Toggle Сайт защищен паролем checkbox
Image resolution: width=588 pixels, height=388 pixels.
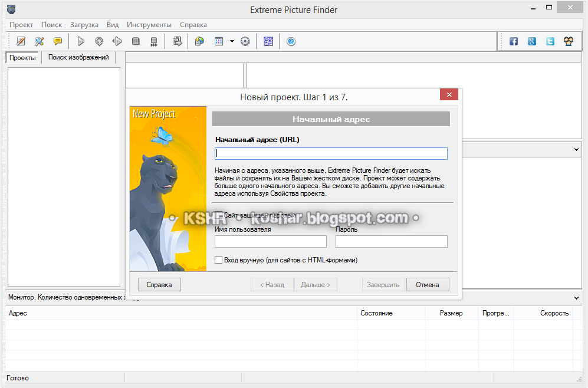point(219,215)
